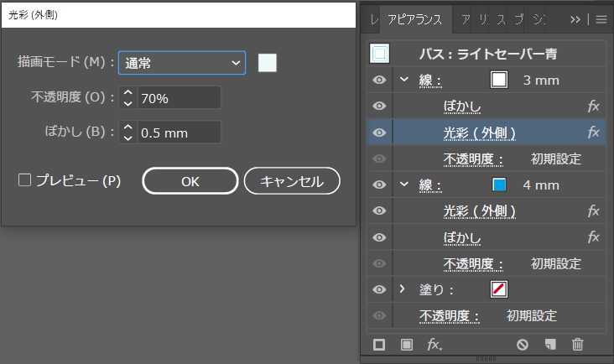Click the 4 mm stroke weight value

(541, 185)
